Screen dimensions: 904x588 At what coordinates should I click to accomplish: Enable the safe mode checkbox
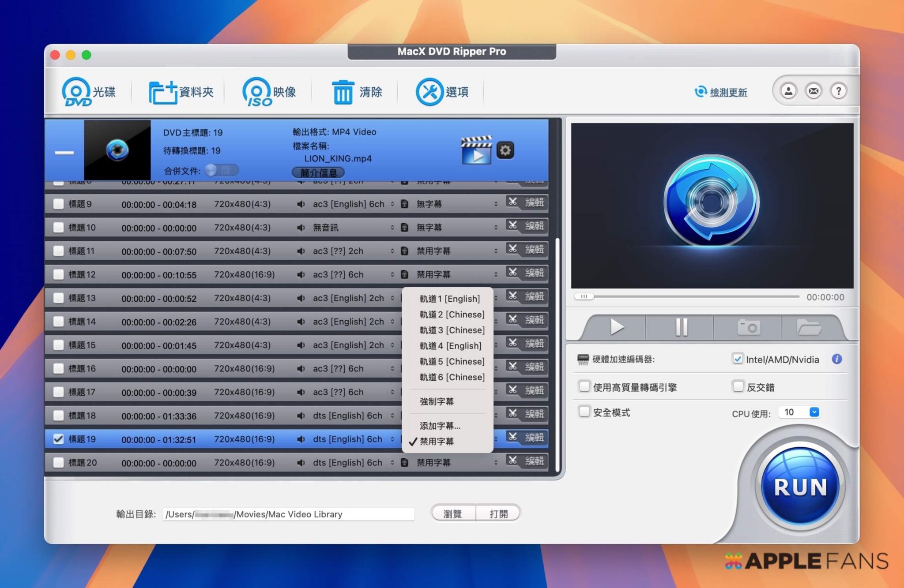584,412
